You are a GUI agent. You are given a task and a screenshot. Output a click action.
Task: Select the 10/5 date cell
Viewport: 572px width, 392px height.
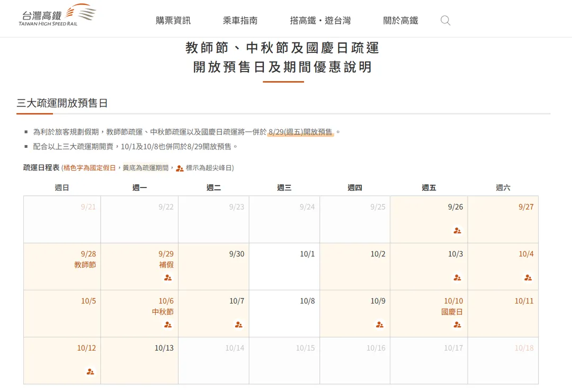62,314
